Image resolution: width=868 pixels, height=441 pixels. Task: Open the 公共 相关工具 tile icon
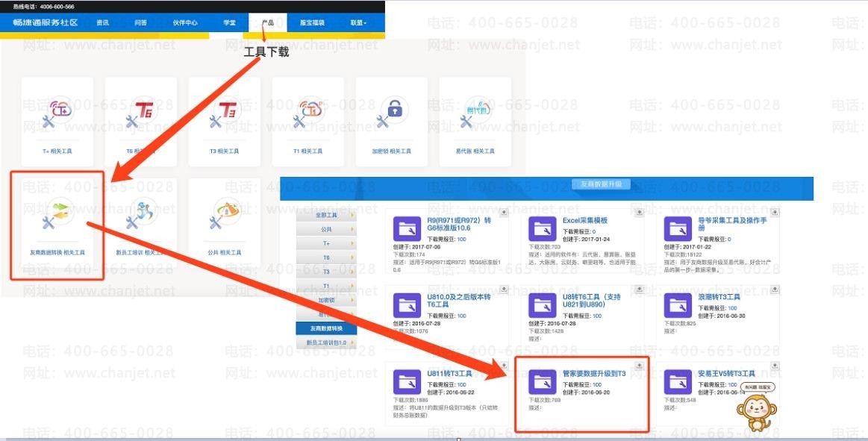224,213
